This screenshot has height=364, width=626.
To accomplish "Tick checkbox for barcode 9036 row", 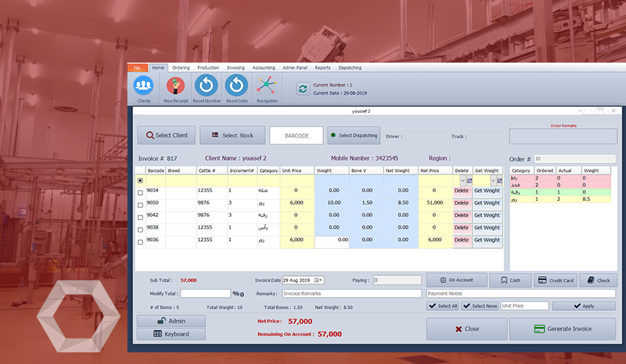I will click(140, 242).
